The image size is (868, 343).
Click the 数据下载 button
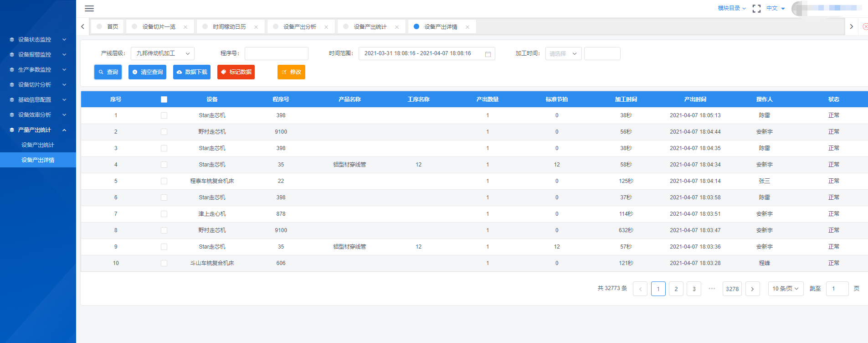[192, 72]
